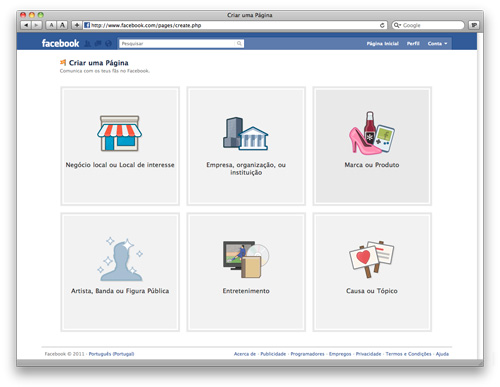The height and width of the screenshot is (387, 500).
Task: Open the Privacidade footer link
Action: [x=368, y=354]
